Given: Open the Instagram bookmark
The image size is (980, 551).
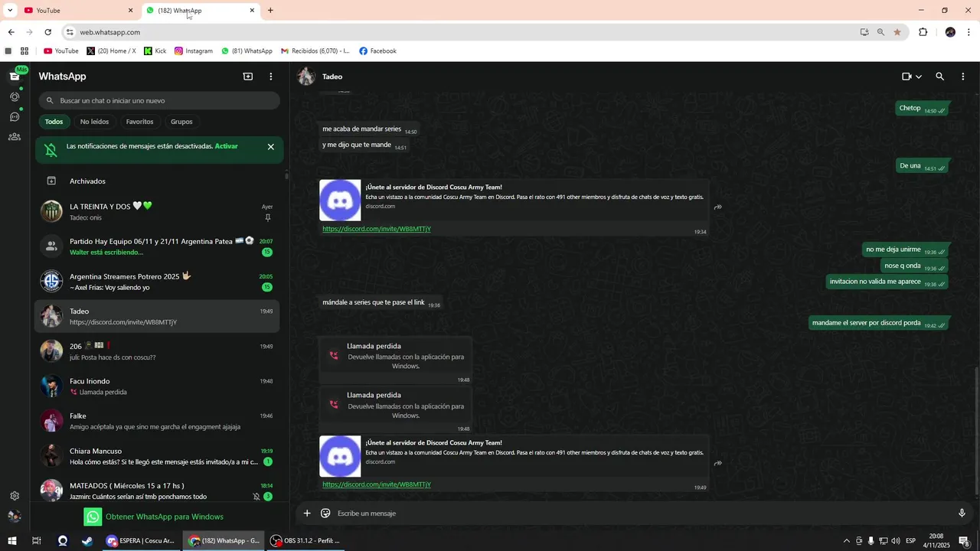Looking at the screenshot, I should point(194,51).
